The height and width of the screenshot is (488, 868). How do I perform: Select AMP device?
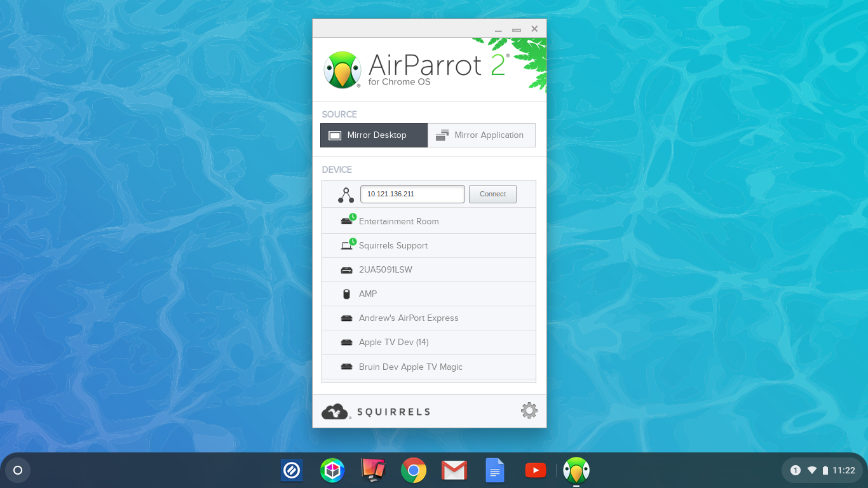[429, 294]
